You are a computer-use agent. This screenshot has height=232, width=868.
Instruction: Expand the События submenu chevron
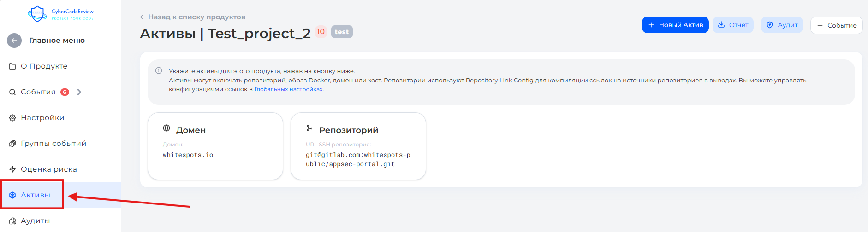click(79, 92)
